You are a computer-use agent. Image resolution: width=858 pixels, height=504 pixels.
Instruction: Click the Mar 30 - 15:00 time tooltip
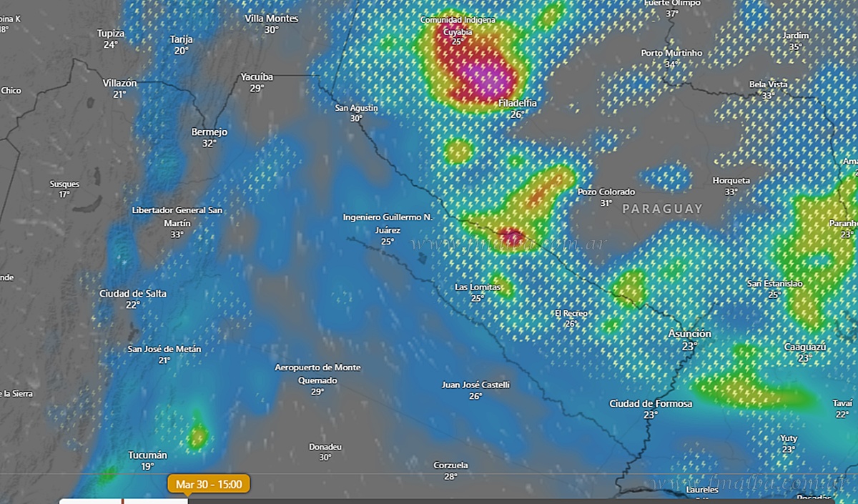pyautogui.click(x=209, y=484)
